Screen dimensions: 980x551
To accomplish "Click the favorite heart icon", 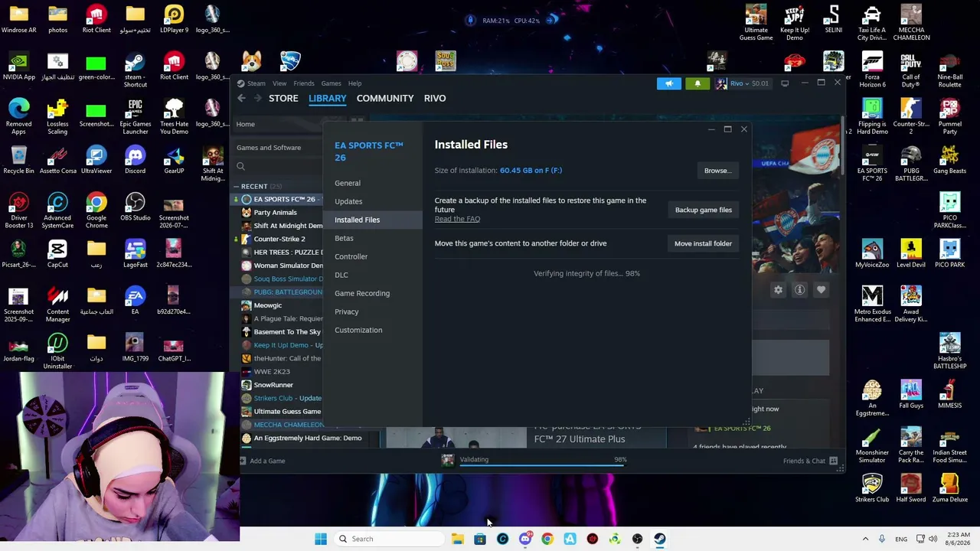I will [x=821, y=290].
